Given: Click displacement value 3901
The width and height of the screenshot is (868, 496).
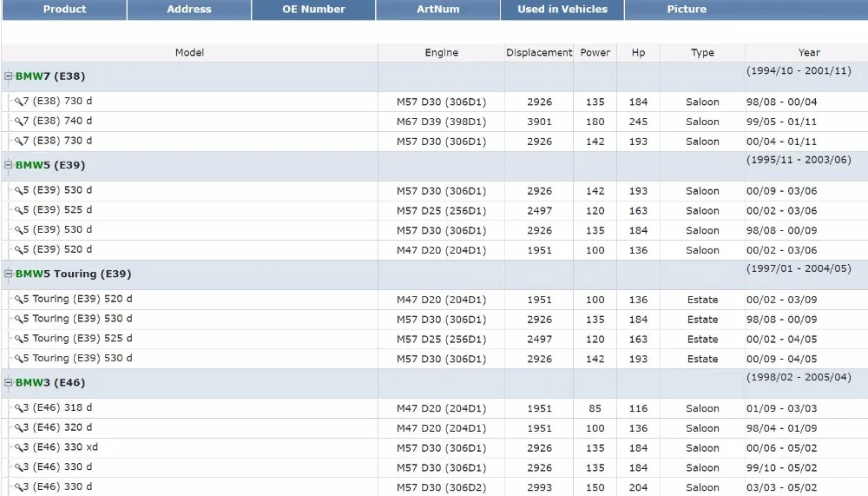Looking at the screenshot, I should [539, 122].
